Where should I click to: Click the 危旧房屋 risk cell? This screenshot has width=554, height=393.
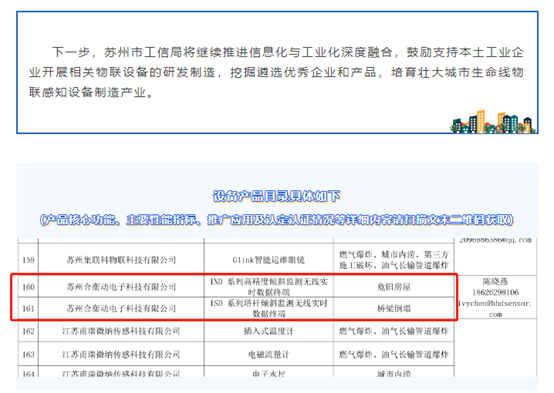(x=394, y=287)
